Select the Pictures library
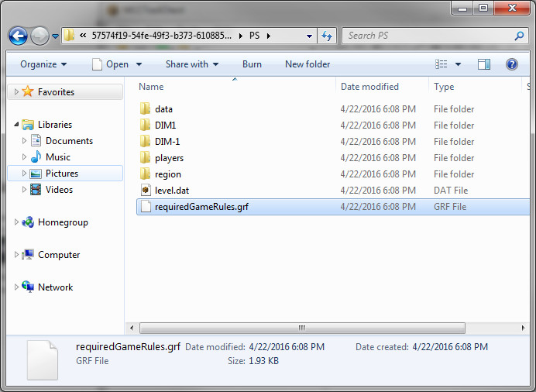 [62, 174]
